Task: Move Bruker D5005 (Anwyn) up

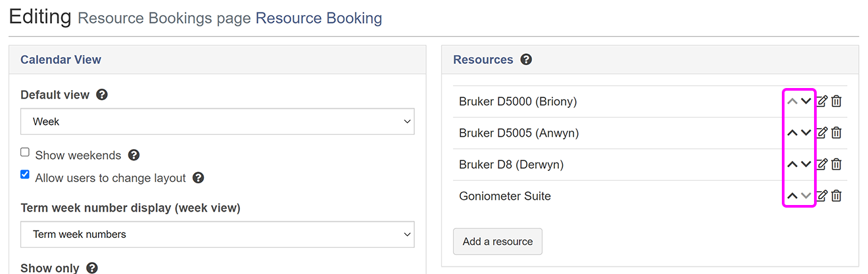Action: tap(792, 133)
